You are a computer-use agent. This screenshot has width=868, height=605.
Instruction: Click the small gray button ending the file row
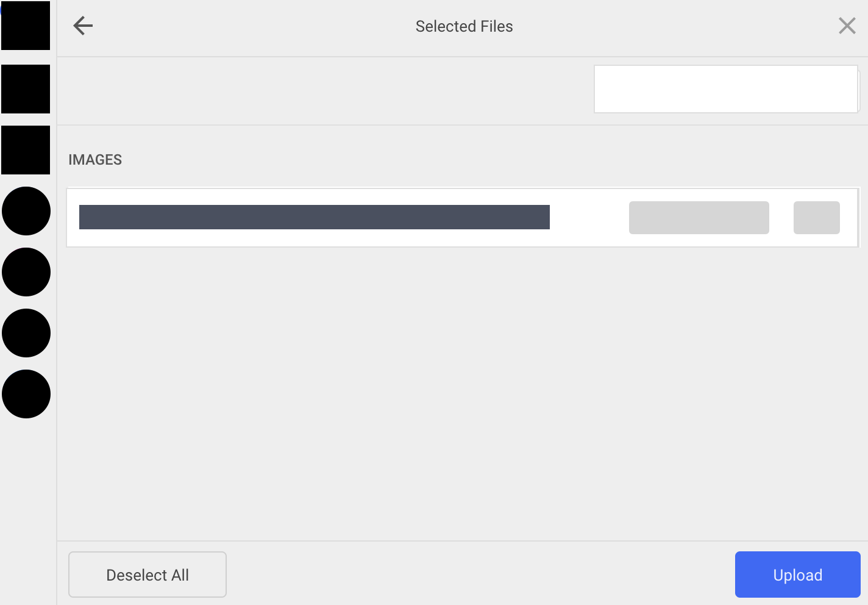tap(817, 218)
